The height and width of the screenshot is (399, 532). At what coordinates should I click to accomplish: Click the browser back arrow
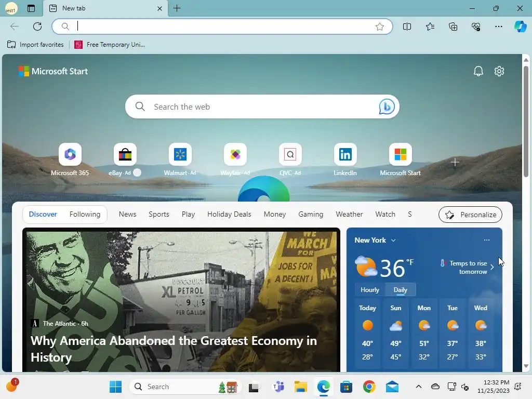click(x=14, y=26)
